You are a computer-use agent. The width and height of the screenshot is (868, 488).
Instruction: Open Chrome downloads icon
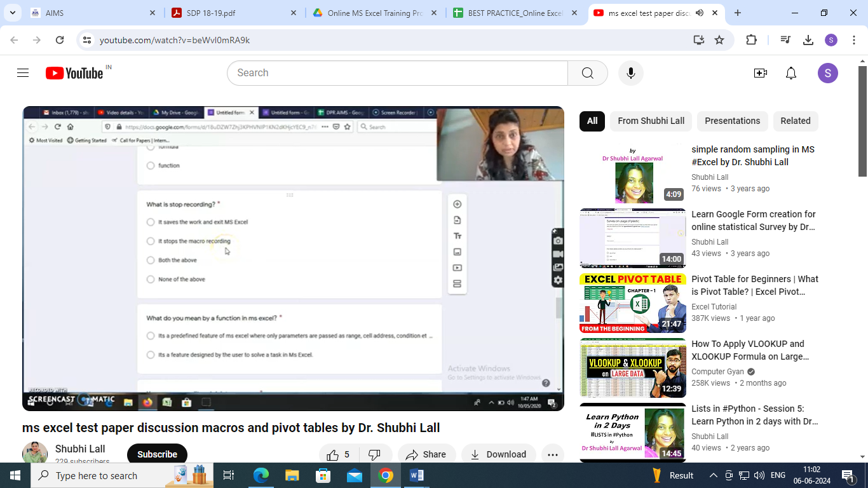click(808, 40)
